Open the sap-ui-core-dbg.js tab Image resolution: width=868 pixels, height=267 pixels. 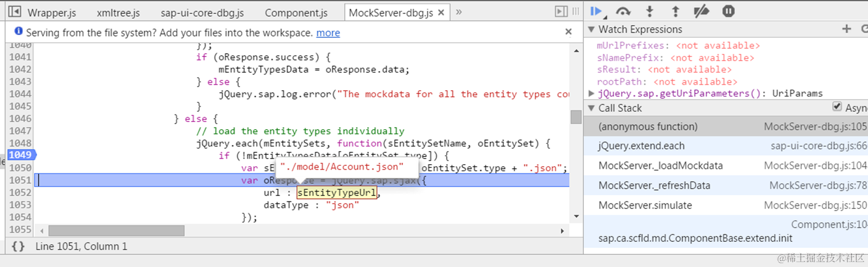(202, 12)
